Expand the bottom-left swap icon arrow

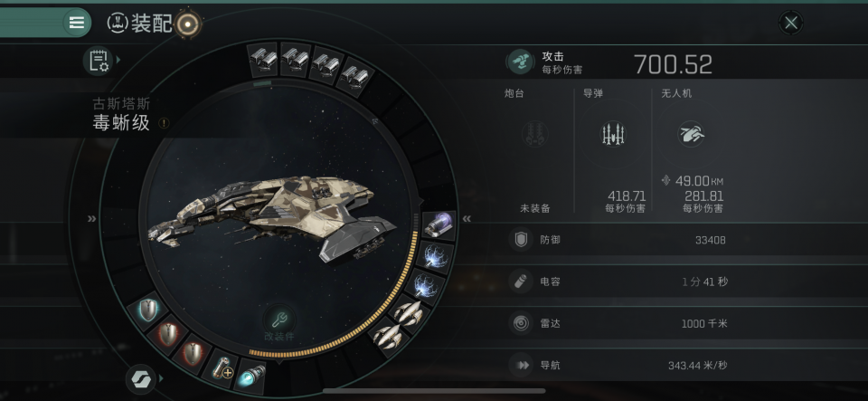point(141,379)
